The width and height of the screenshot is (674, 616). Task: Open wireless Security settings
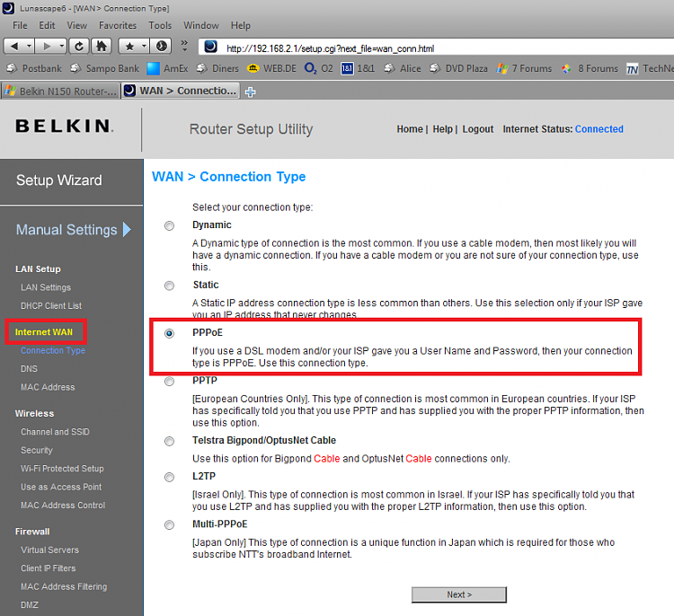click(x=37, y=450)
